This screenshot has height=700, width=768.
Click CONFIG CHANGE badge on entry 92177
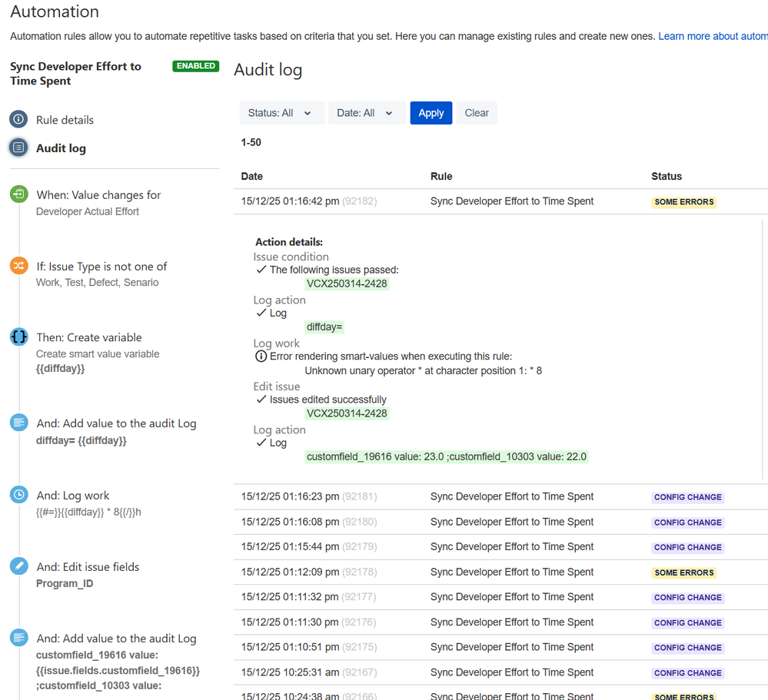(x=688, y=598)
